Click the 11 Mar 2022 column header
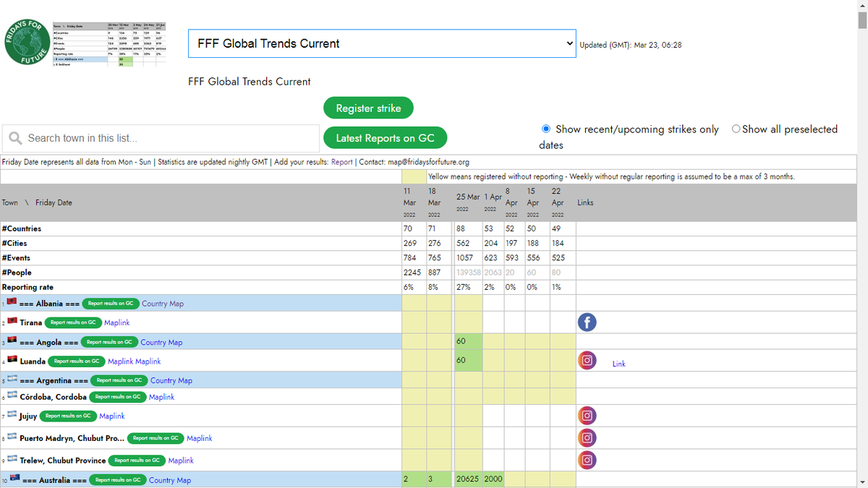 pyautogui.click(x=414, y=202)
